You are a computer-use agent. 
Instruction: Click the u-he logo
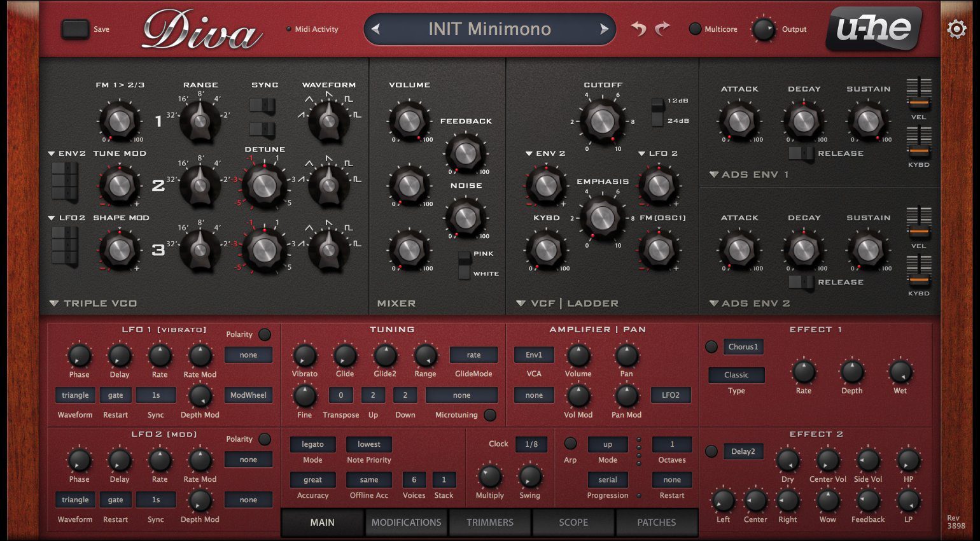874,29
